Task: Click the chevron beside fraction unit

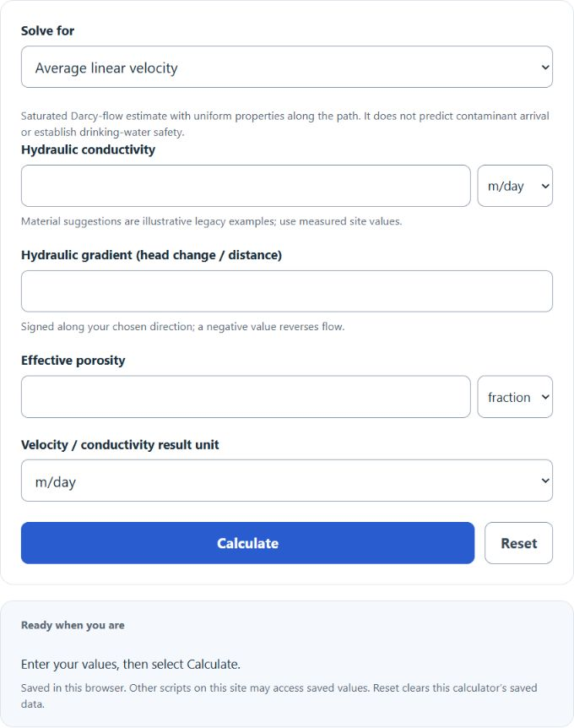Action: [545, 397]
